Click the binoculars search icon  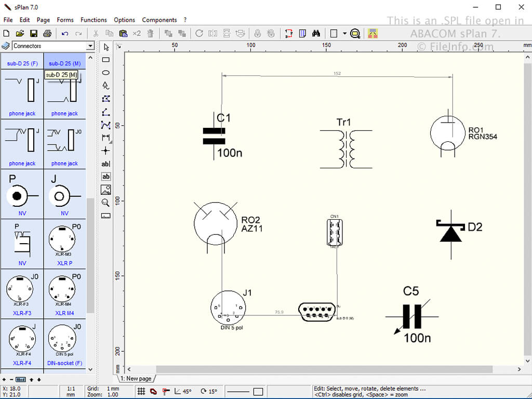316,33
